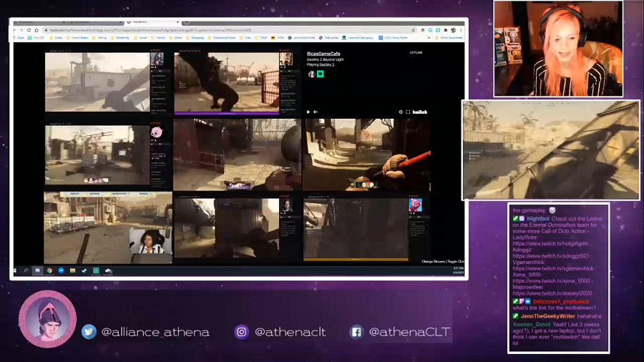Viewport: 644px width, 362px height.
Task: Click the Twitter bird icon in overlay
Action: click(x=89, y=332)
